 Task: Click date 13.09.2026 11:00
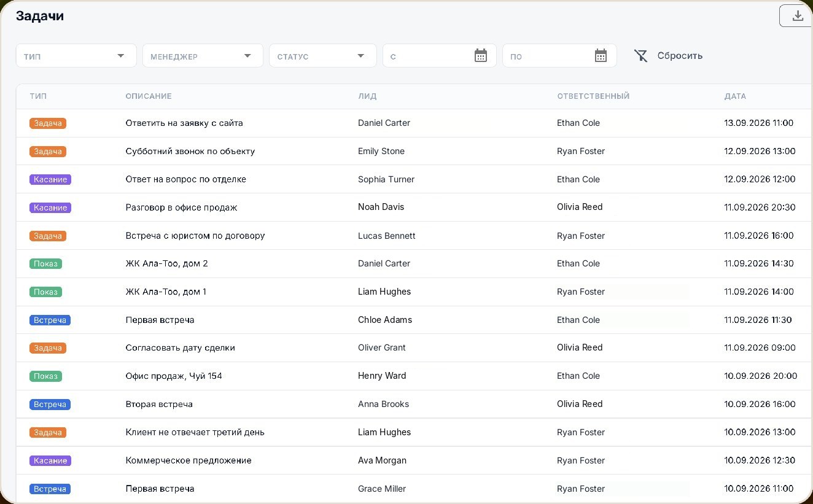coord(759,123)
